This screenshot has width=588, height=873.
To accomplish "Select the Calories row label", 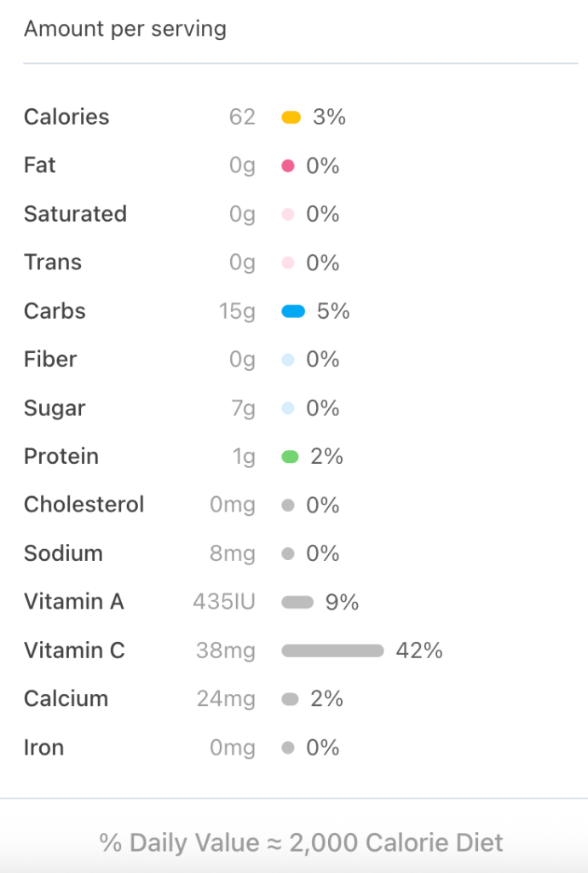I will point(66,117).
